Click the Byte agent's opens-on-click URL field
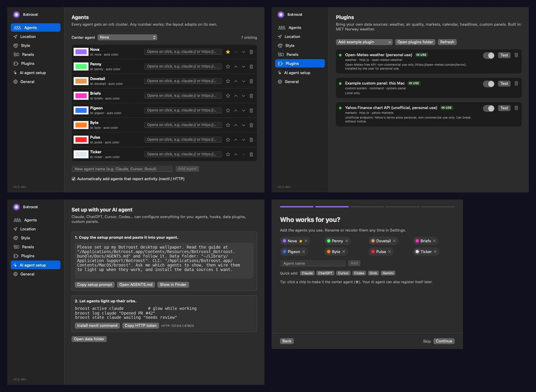536x392 pixels. pyautogui.click(x=183, y=125)
